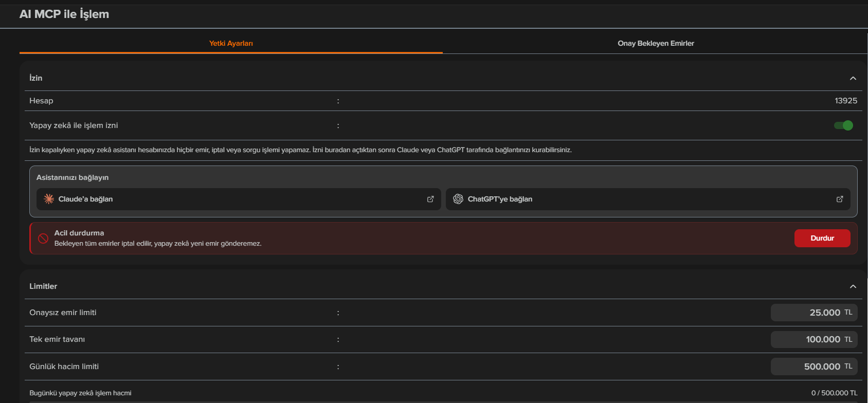The width and height of the screenshot is (868, 403).
Task: Click the AI MCP ile İşlem page title
Action: click(x=64, y=14)
